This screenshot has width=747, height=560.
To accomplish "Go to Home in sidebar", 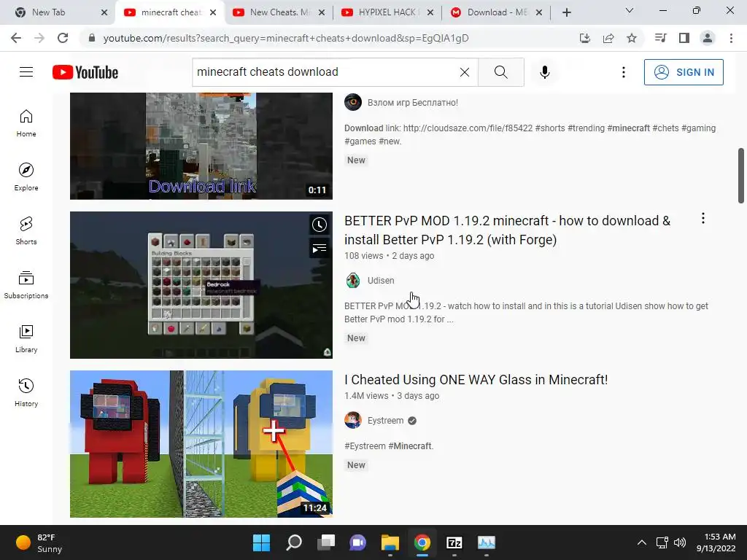I will [x=26, y=123].
